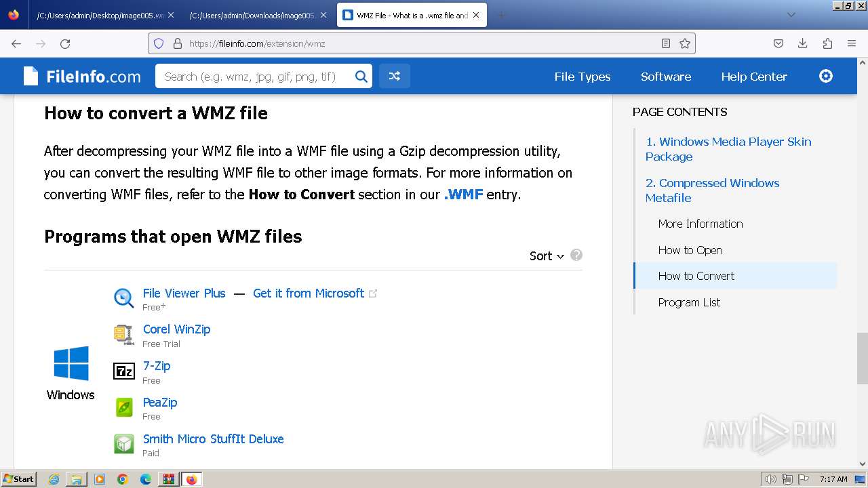Reload the current page

(x=65, y=43)
